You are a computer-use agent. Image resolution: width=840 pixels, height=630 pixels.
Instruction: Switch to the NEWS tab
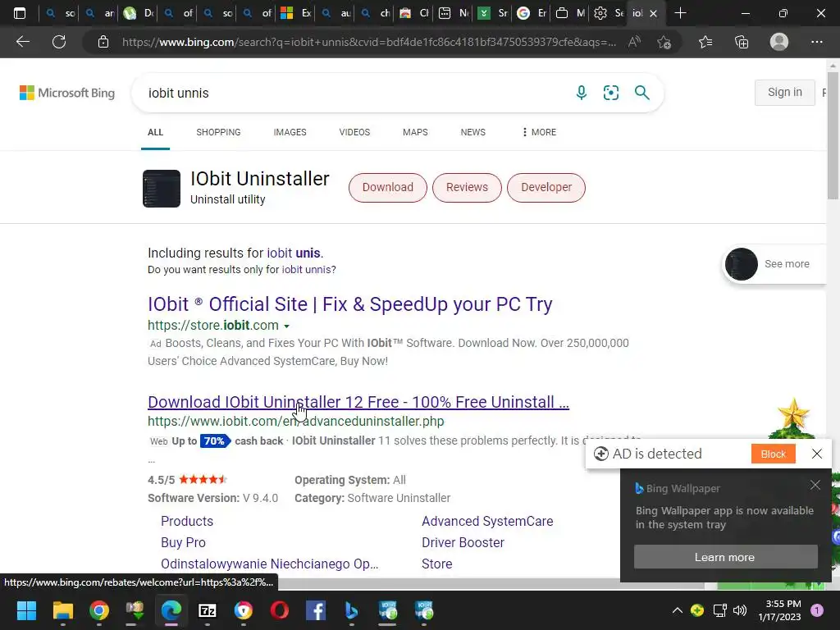tap(473, 132)
